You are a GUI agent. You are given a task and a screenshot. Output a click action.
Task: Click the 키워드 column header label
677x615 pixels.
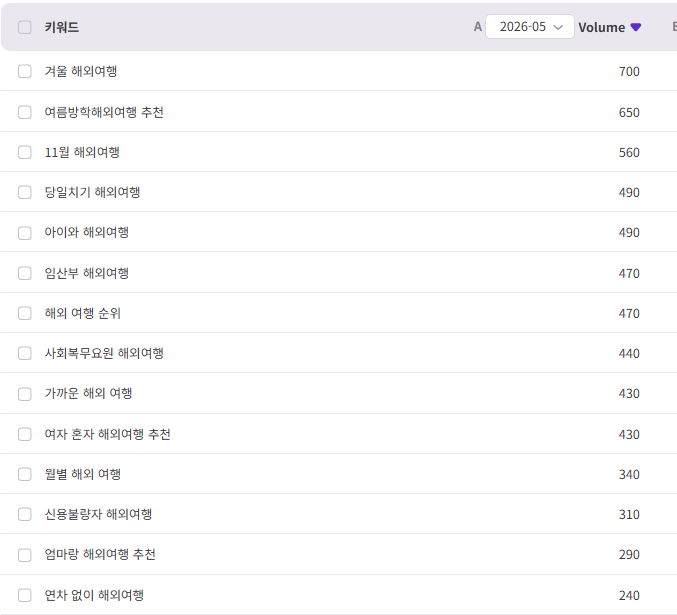click(x=61, y=27)
